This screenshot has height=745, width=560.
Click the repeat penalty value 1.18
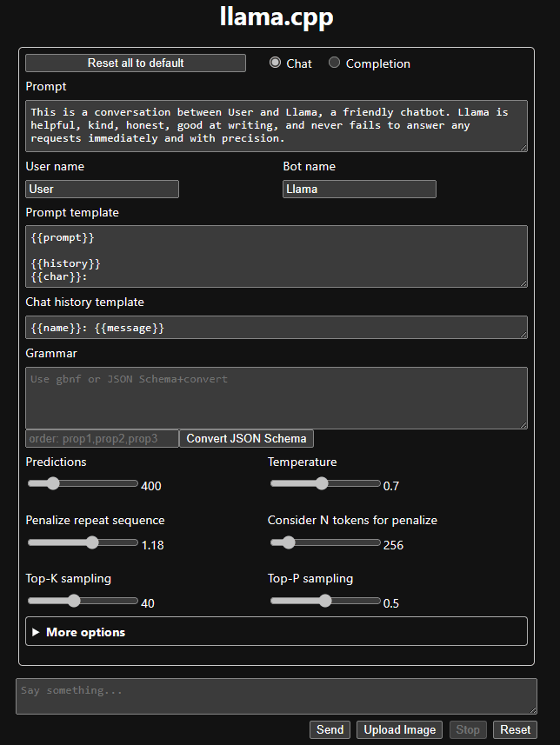(152, 545)
